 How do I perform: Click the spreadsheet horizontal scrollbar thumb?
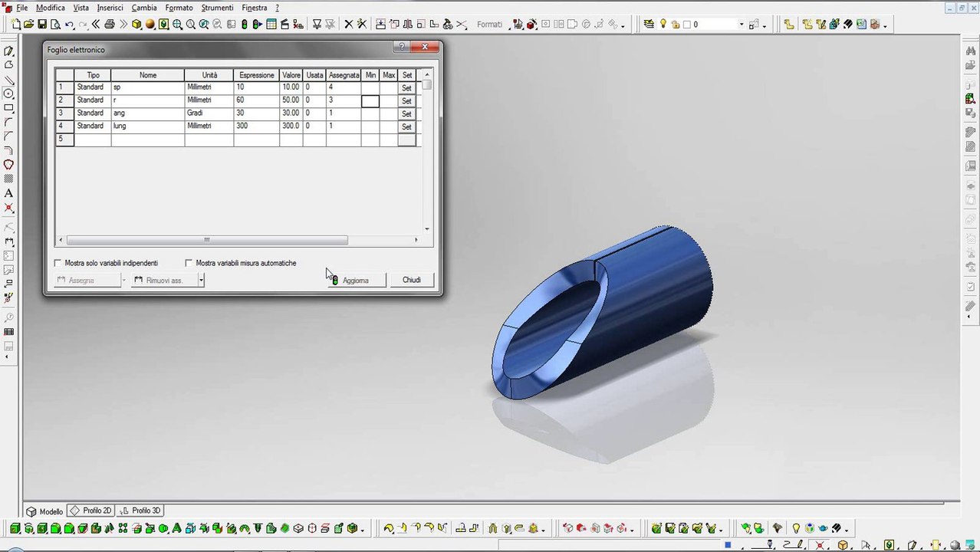[x=206, y=240]
